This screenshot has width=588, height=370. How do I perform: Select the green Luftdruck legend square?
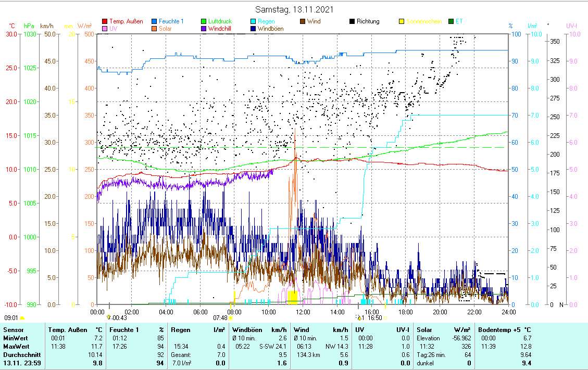pos(204,22)
